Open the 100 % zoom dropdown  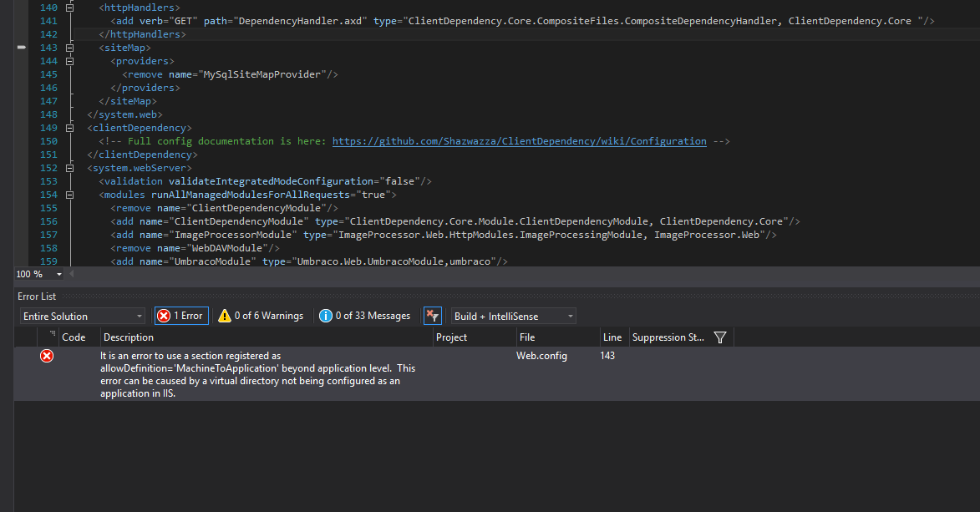click(59, 274)
